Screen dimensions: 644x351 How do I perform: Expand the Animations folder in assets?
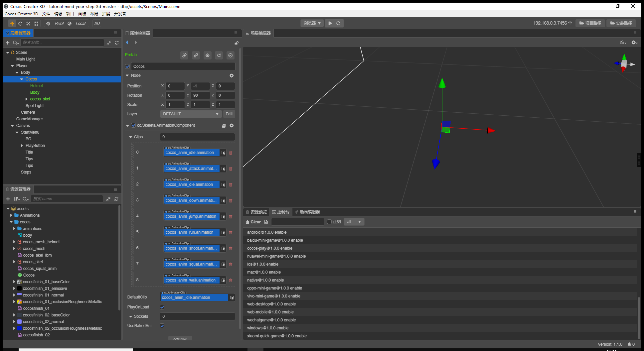point(11,215)
